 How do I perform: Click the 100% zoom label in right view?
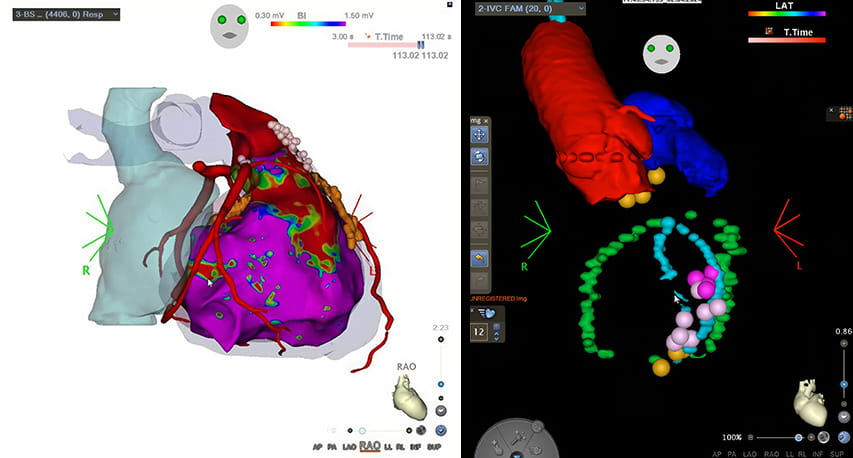(732, 437)
